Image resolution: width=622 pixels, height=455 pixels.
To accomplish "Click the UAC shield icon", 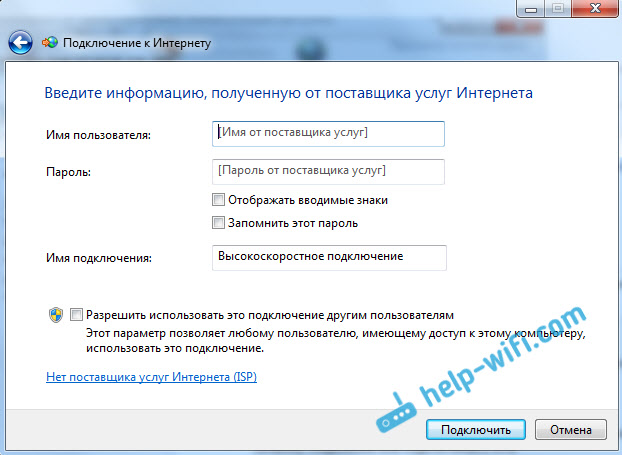I will tap(56, 315).
